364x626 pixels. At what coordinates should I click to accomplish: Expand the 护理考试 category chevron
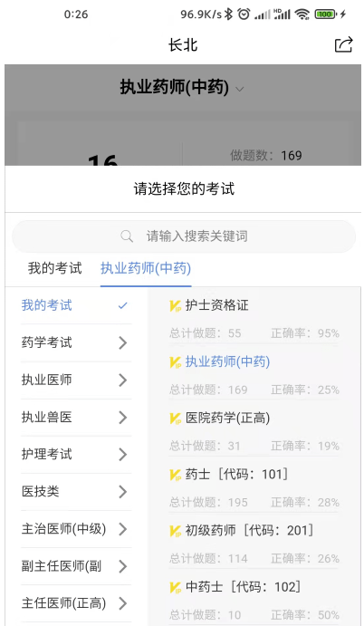click(x=123, y=455)
